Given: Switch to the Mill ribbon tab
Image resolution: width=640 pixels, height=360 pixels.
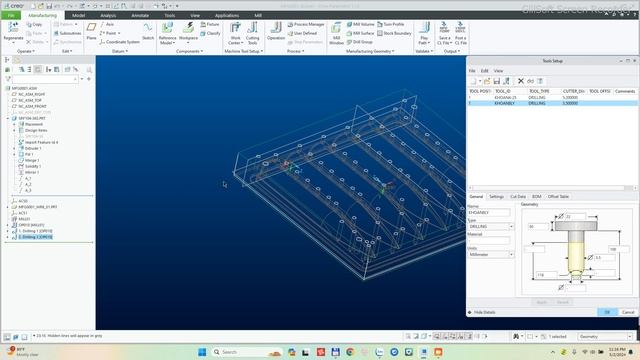Looking at the screenshot, I should pyautogui.click(x=258, y=16).
